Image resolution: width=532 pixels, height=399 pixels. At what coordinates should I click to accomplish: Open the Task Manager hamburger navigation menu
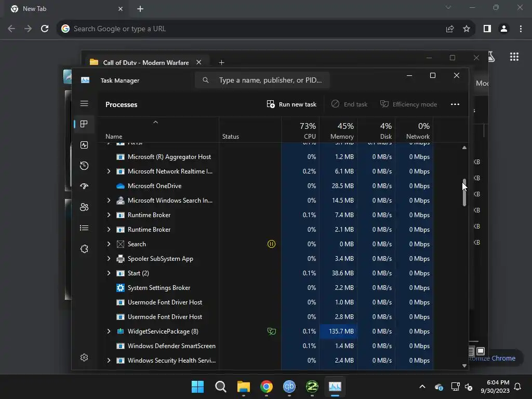point(84,103)
